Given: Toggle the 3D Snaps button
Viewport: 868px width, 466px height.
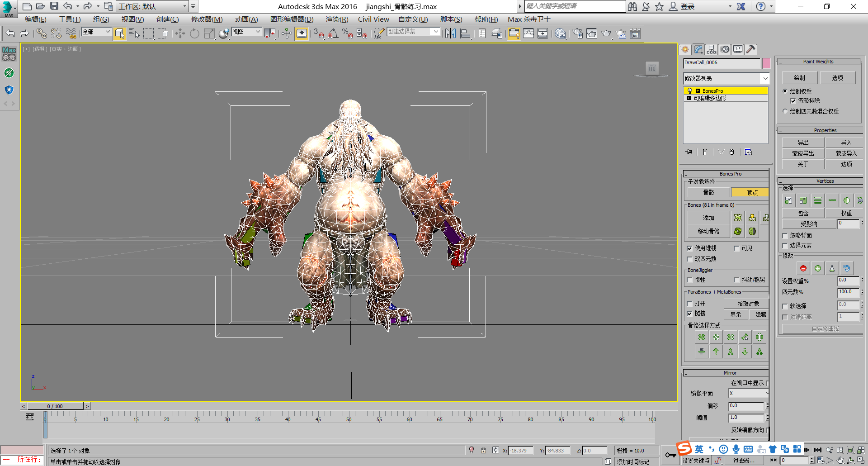Looking at the screenshot, I should pyautogui.click(x=318, y=33).
